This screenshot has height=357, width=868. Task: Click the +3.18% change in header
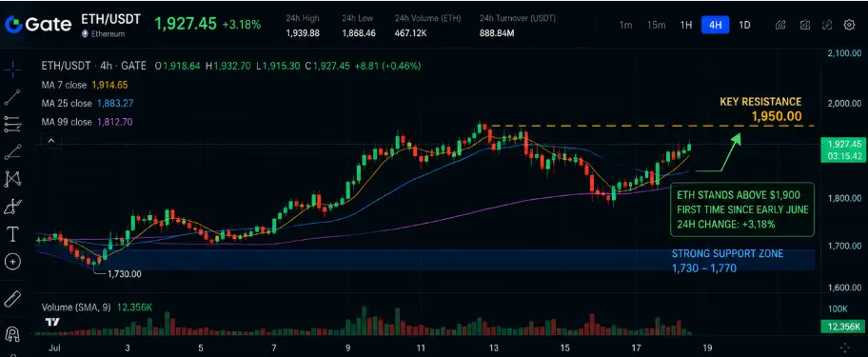(x=242, y=25)
